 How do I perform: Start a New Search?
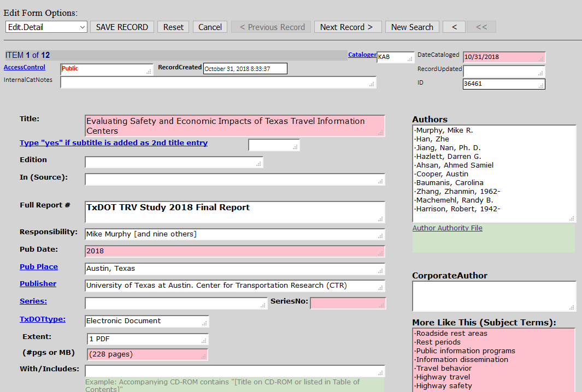(x=412, y=27)
